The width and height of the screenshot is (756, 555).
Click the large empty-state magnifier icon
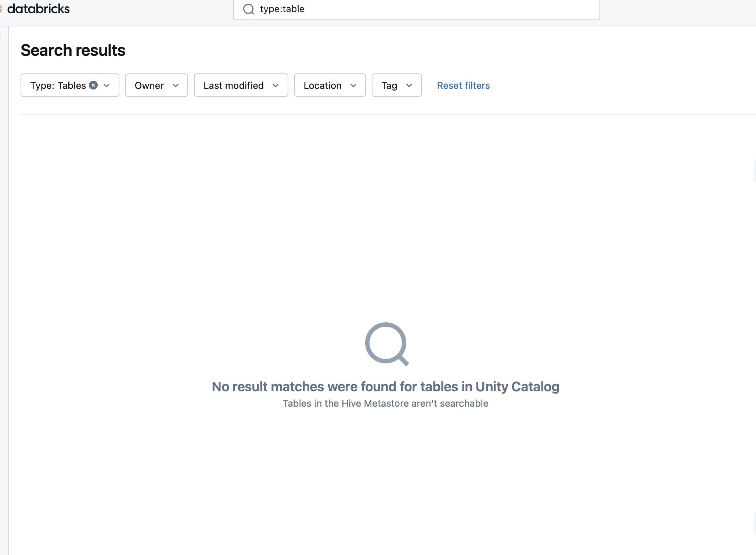(x=386, y=344)
